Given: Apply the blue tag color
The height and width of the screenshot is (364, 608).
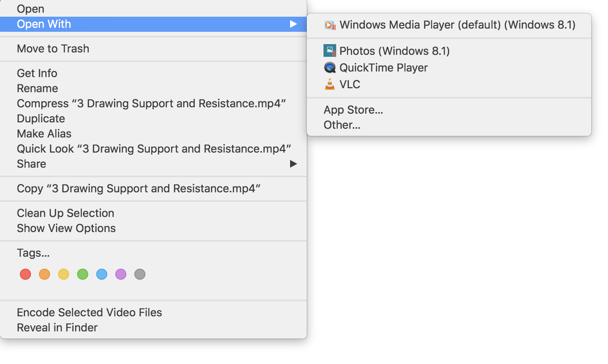Looking at the screenshot, I should [x=102, y=274].
